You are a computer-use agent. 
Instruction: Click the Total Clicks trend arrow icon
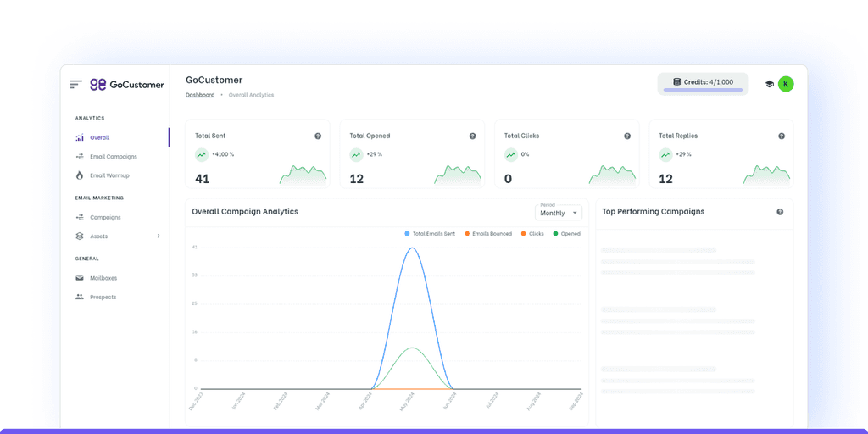(x=511, y=154)
